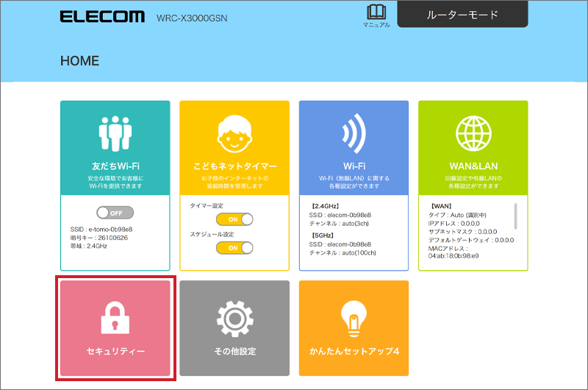Click the タイマー設定 label
This screenshot has width=588, height=390.
coord(207,206)
